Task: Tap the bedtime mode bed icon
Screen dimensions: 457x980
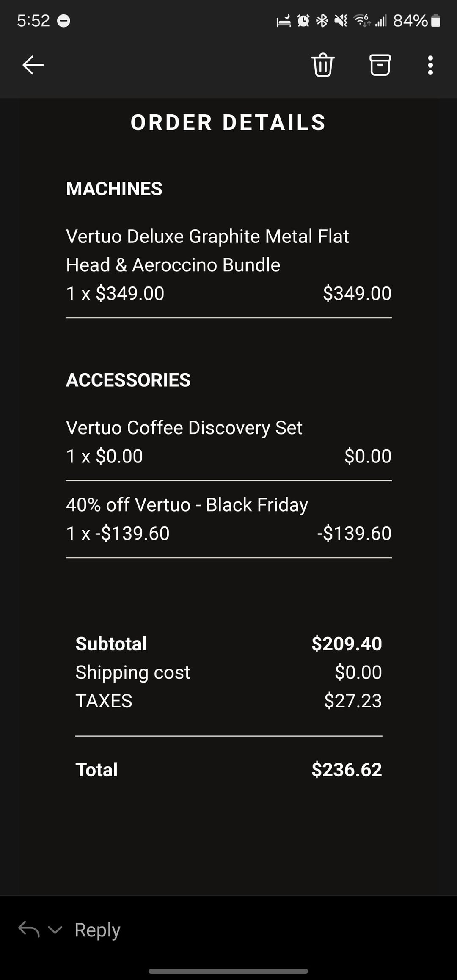Action: [x=284, y=21]
